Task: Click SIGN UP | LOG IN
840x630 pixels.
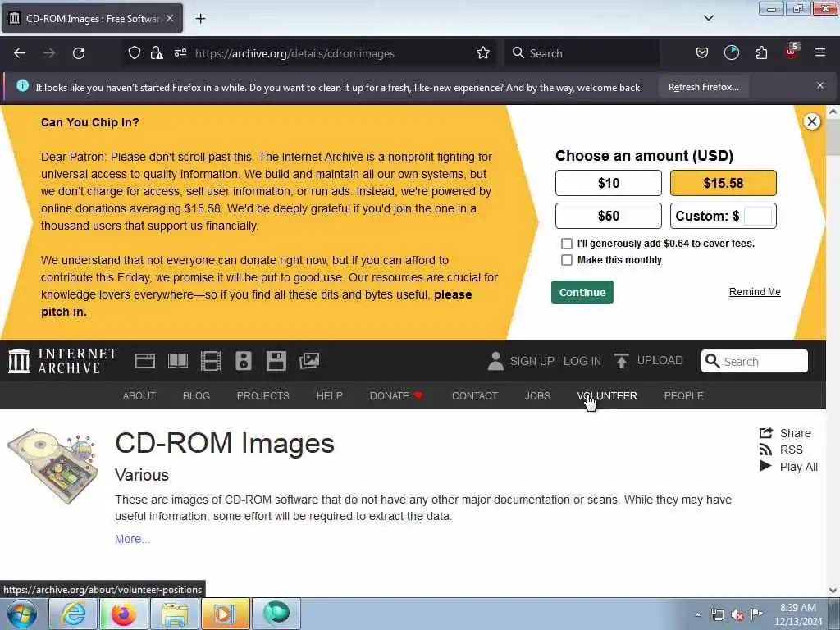Action: click(x=555, y=361)
